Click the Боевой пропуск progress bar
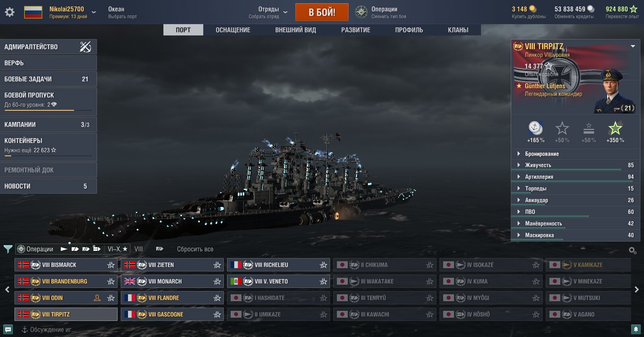Viewport: 644px width, 337px height. tap(48, 110)
